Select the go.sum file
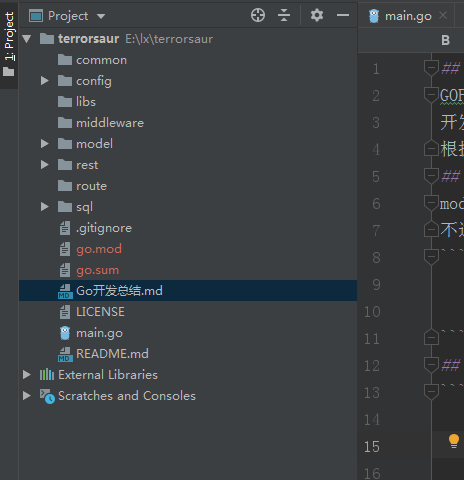 point(188,270)
